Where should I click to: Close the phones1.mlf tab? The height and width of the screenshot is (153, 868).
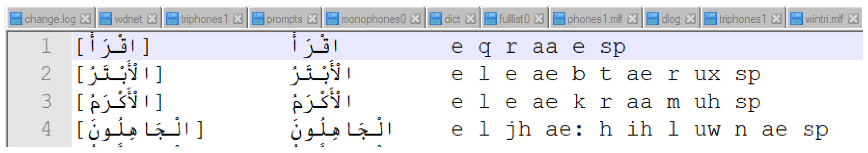pos(632,18)
